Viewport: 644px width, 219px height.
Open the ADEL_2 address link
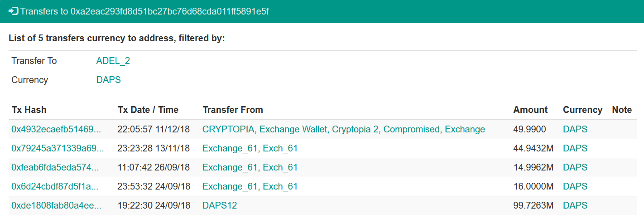113,61
